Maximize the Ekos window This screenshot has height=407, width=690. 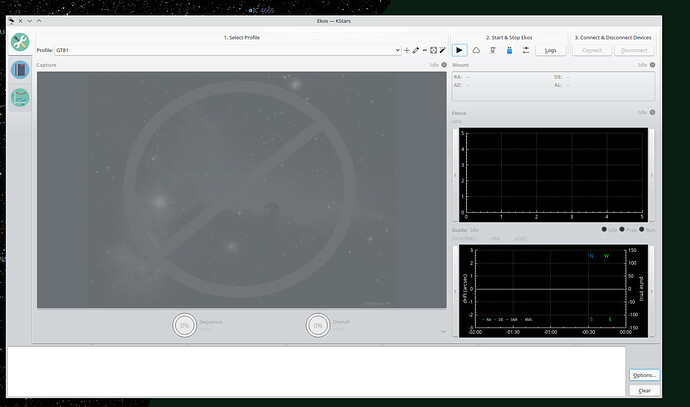click(x=39, y=21)
